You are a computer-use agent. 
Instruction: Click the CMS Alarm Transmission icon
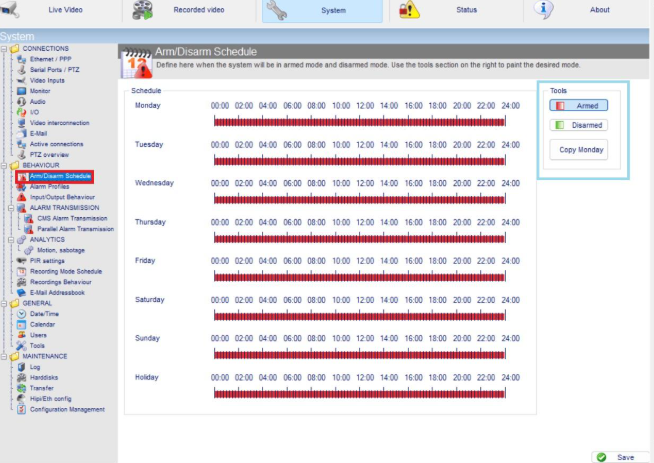[29, 219]
